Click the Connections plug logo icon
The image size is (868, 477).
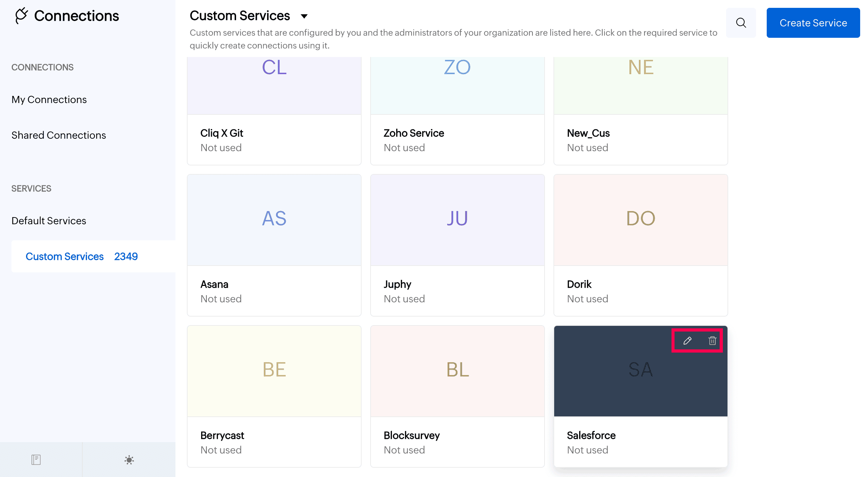pos(21,16)
